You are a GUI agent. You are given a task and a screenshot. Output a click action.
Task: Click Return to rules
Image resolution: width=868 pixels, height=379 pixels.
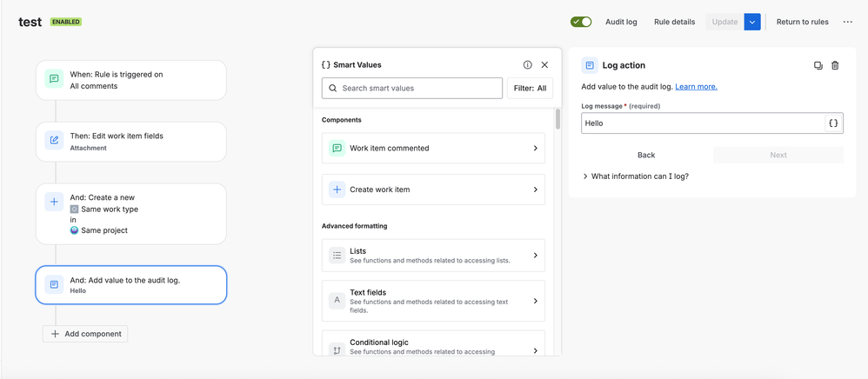(802, 22)
